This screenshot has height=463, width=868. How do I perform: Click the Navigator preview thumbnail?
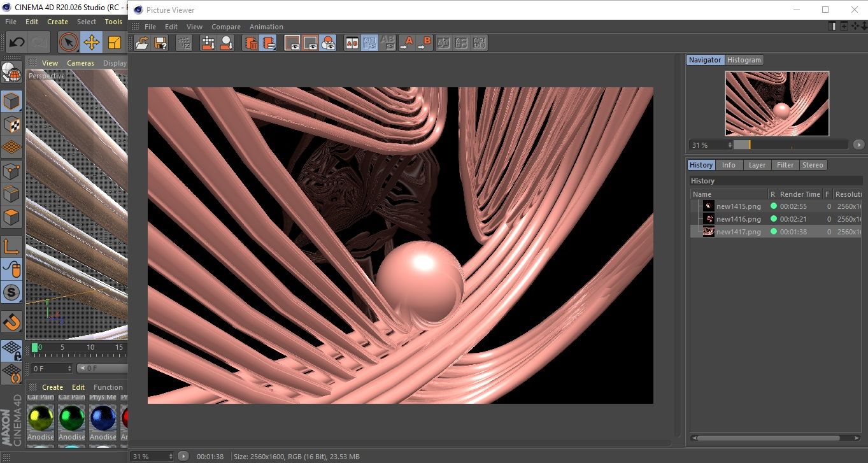tap(777, 103)
